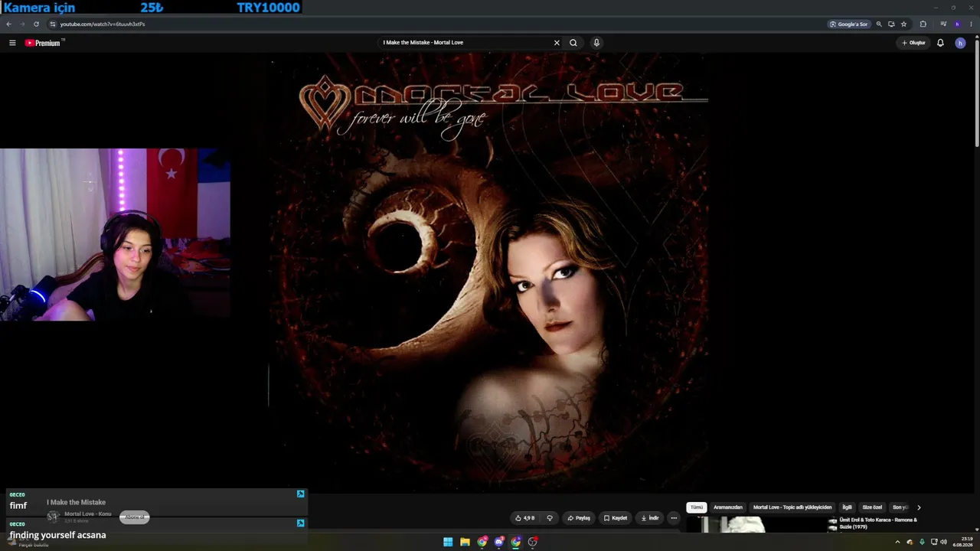Select the Tümü filter chip
This screenshot has height=551, width=980.
pyautogui.click(x=697, y=507)
